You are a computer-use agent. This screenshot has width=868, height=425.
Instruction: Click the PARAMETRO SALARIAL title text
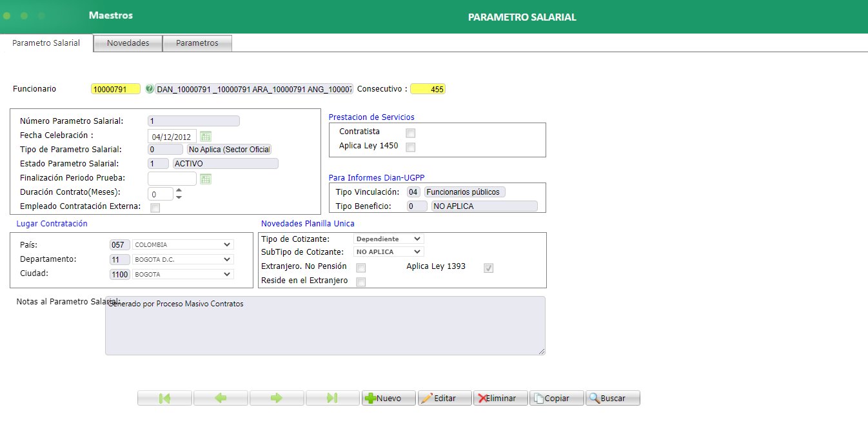coord(522,17)
